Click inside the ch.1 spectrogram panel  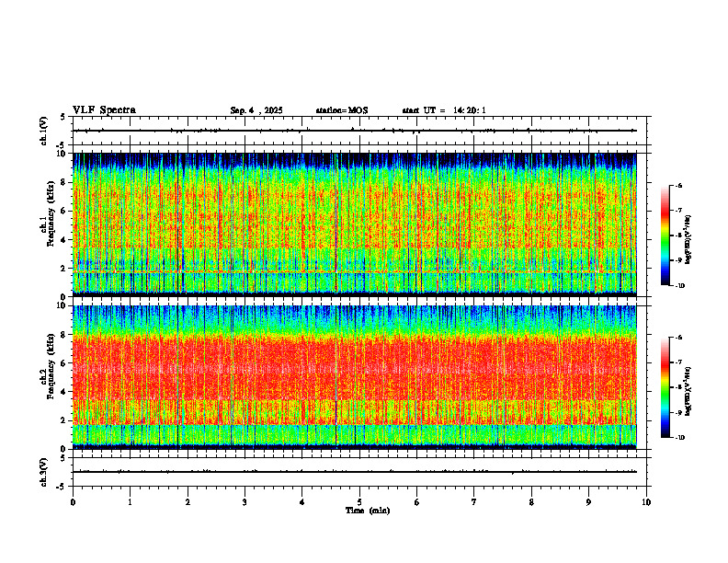tap(355, 224)
